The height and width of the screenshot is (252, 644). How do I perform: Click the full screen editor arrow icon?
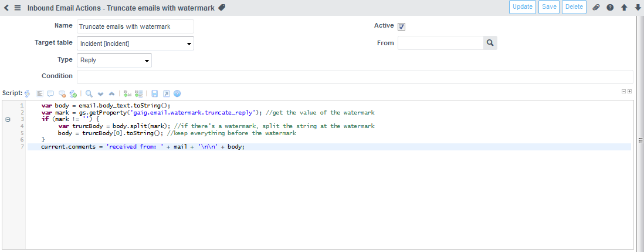[x=166, y=93]
